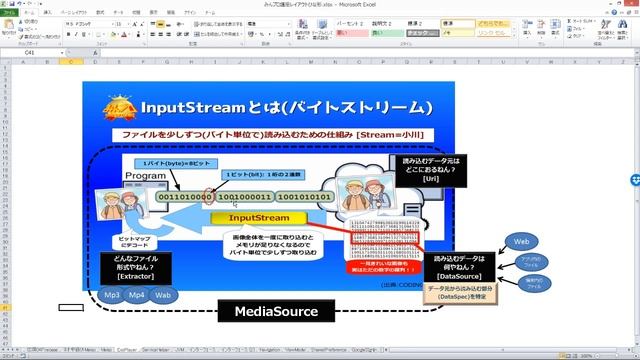
Task: Open the Sort and Filter menu
Action: [606, 29]
